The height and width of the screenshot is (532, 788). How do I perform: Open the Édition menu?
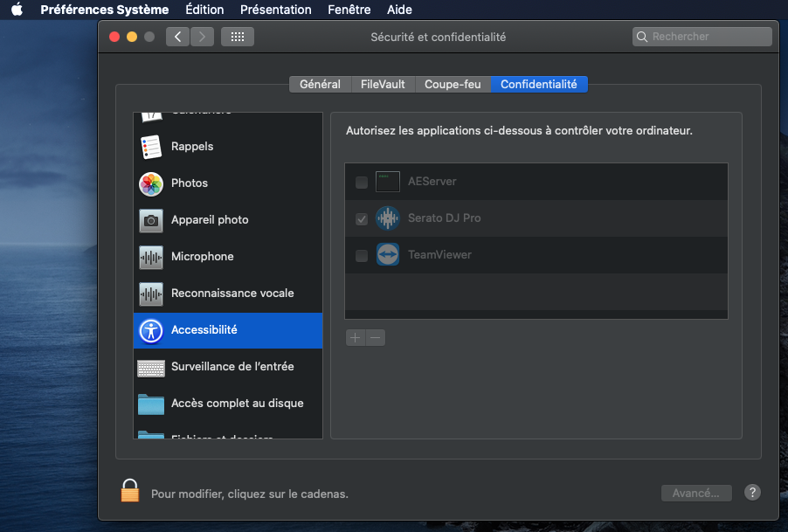click(204, 10)
